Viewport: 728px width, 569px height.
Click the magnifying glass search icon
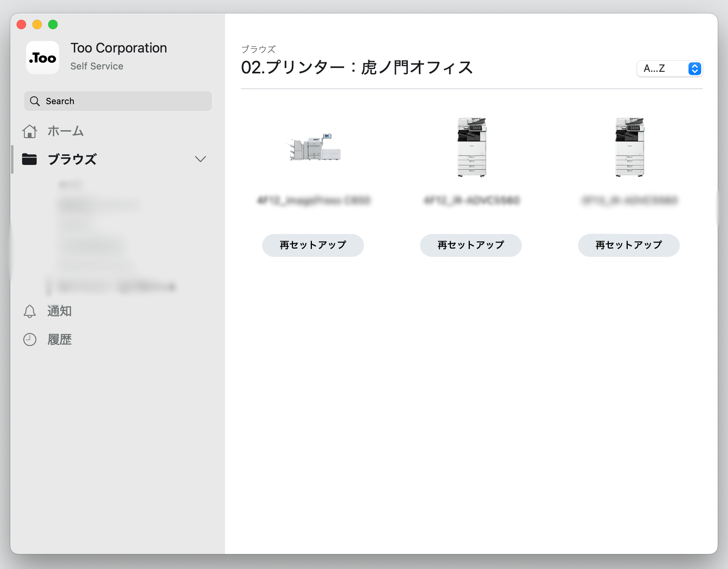tap(35, 101)
